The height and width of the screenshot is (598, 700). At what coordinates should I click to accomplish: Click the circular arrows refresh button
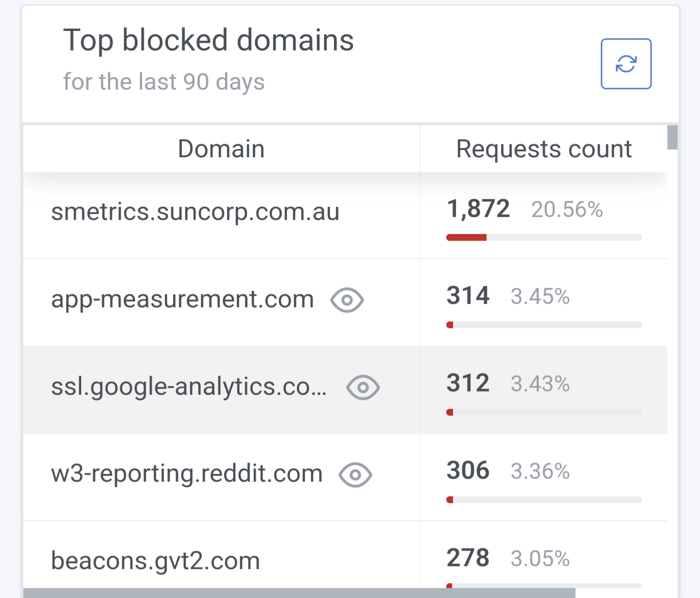click(626, 64)
